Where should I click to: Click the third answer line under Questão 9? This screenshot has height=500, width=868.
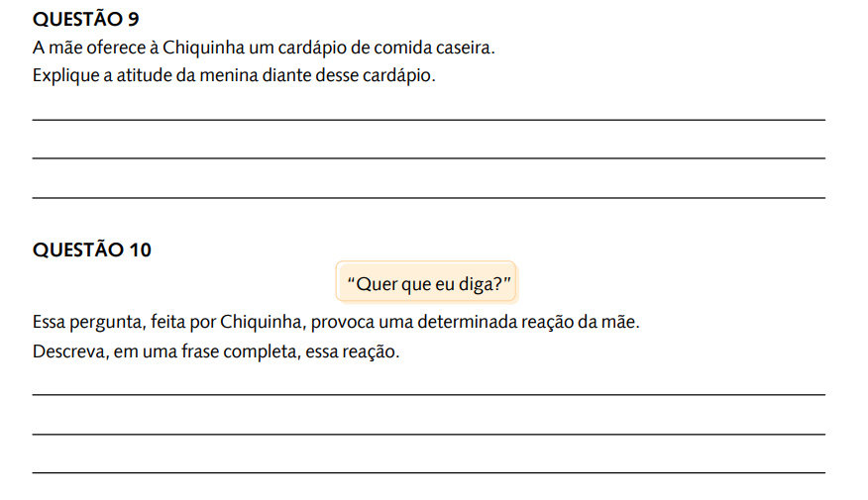[x=428, y=197]
